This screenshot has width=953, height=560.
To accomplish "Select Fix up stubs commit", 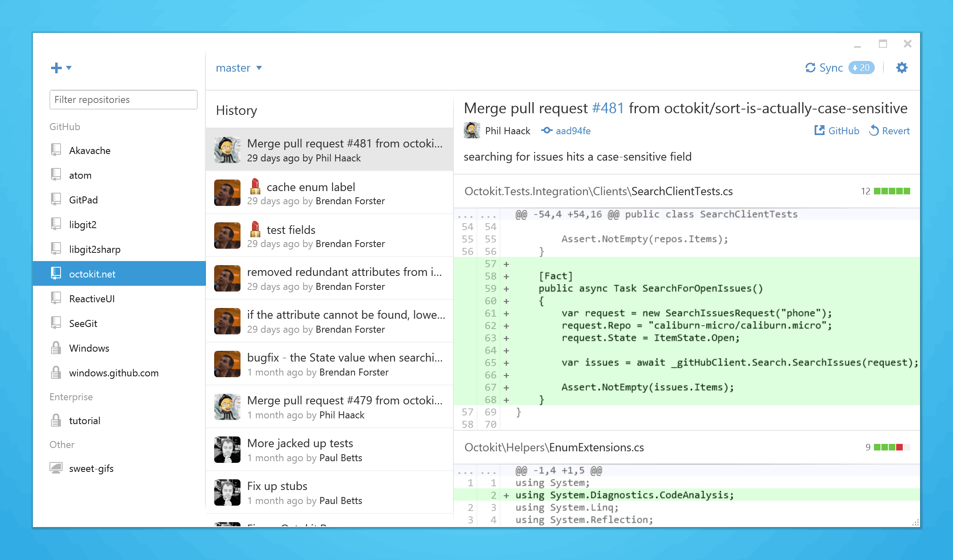I will tap(329, 492).
